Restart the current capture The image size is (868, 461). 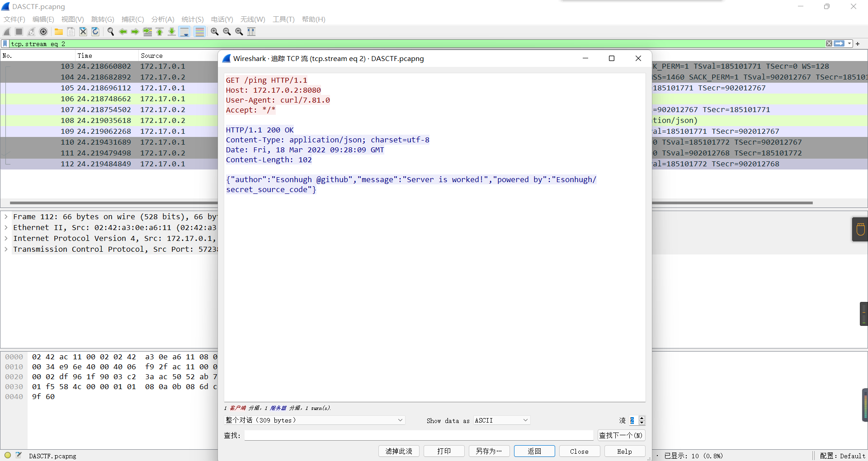tap(31, 32)
